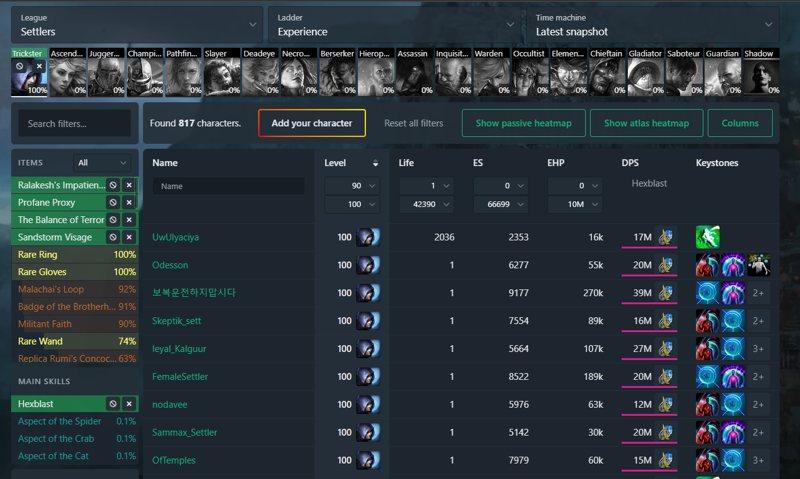
Task: Open the Time machine snapshot dropdown
Action: tap(653, 25)
